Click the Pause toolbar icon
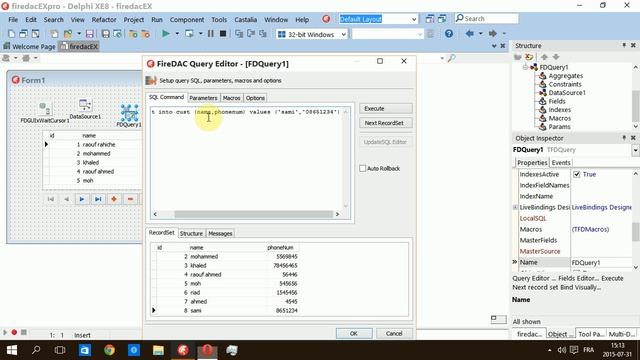This screenshot has height=360, width=640. [211, 34]
